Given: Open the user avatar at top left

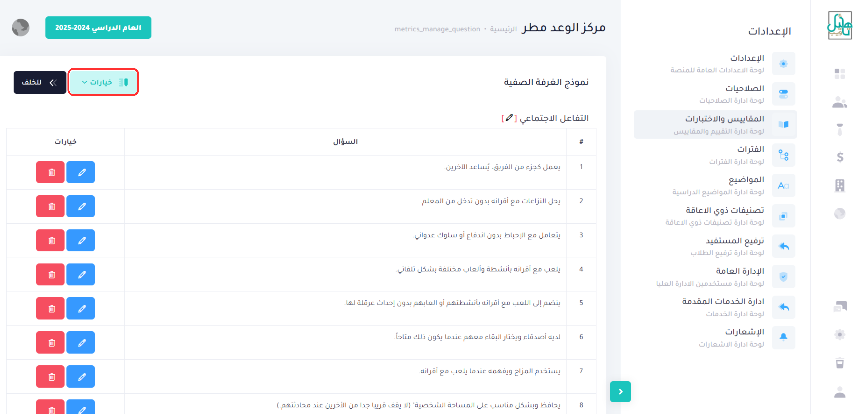Looking at the screenshot, I should tap(21, 28).
